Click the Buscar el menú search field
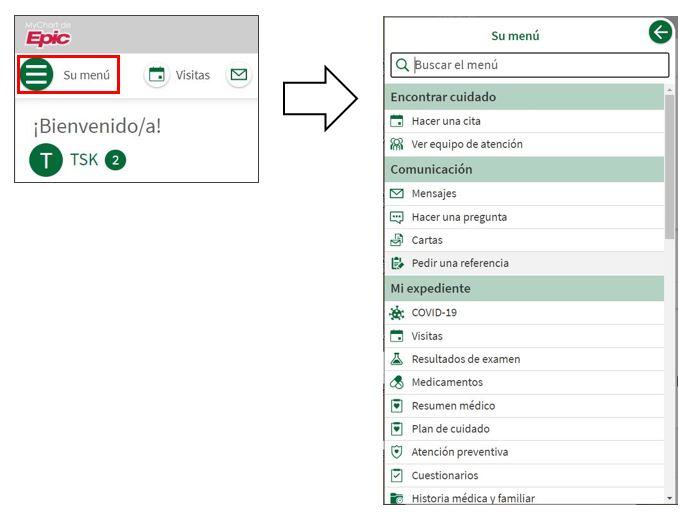 pyautogui.click(x=530, y=65)
